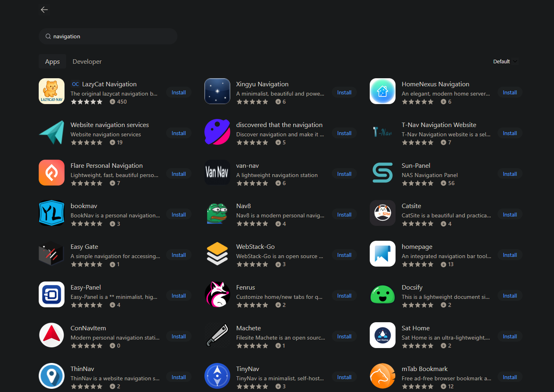Open the Van Nav app icon

pyautogui.click(x=217, y=173)
